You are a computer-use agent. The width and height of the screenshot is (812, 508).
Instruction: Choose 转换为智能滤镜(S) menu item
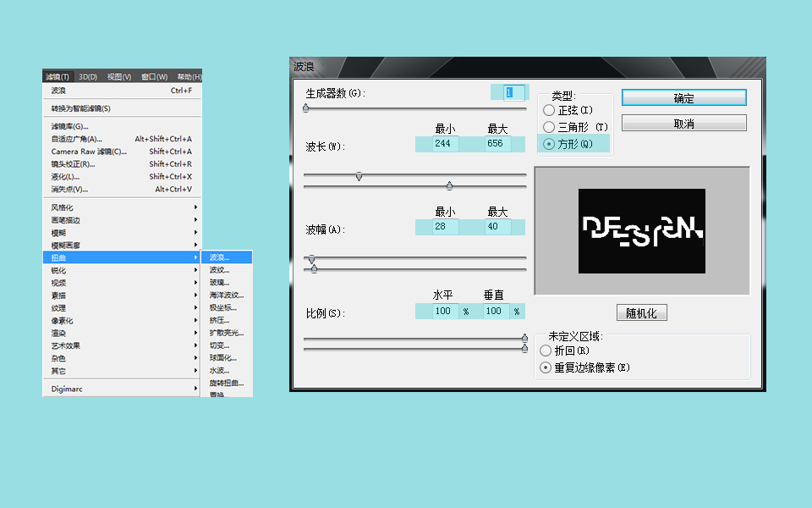122,108
